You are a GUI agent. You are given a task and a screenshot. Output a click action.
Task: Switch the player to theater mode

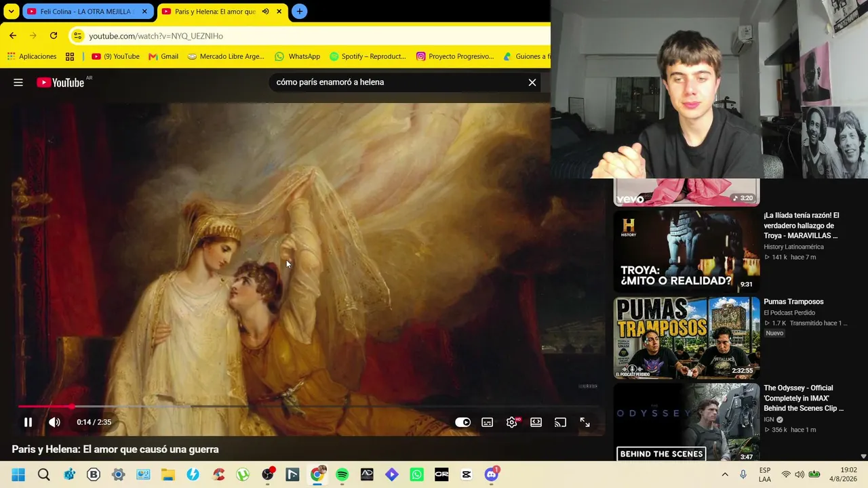click(x=536, y=422)
